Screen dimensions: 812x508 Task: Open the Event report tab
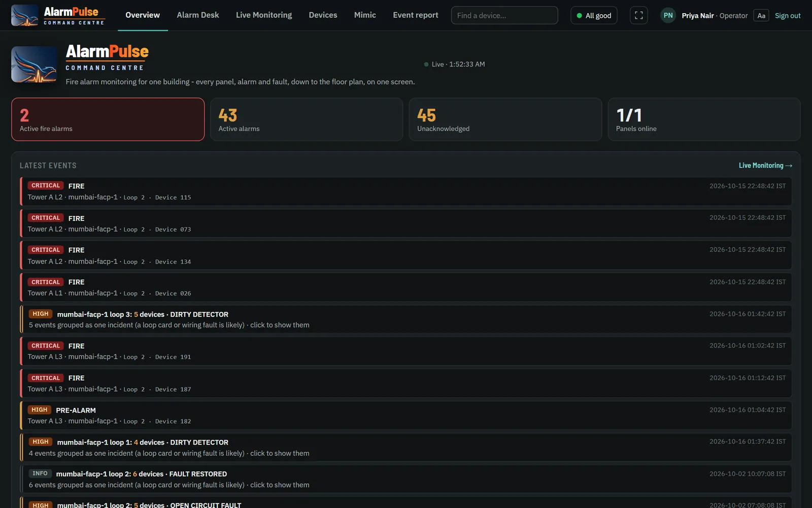coord(416,15)
